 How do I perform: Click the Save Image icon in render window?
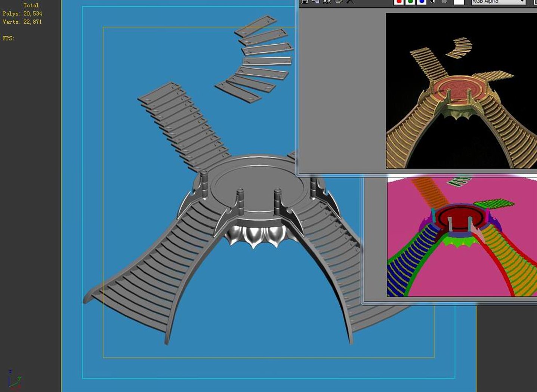[305, 1]
